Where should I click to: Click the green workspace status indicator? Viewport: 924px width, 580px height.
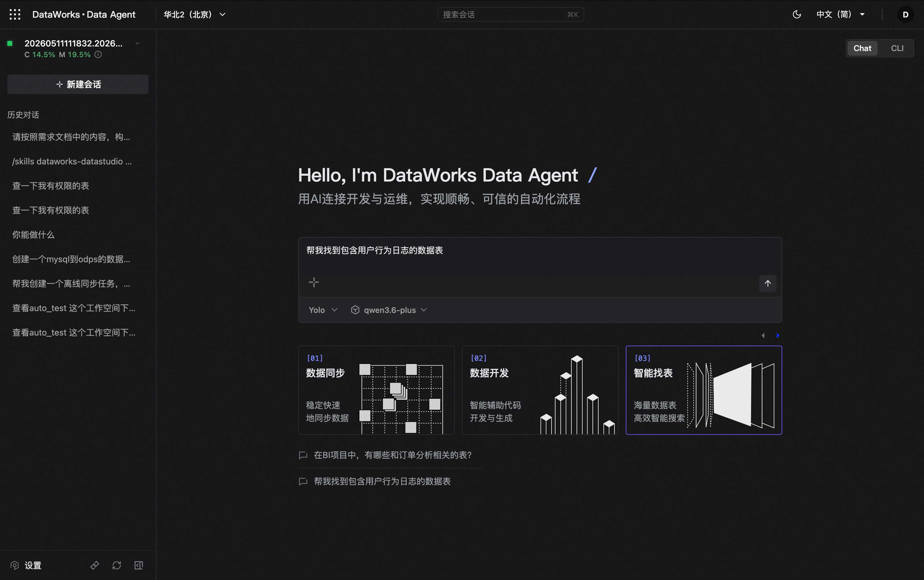(x=10, y=43)
